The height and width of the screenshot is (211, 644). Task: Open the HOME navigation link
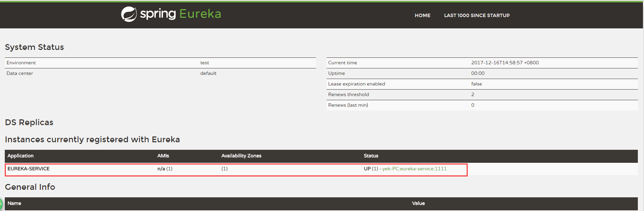pos(422,15)
